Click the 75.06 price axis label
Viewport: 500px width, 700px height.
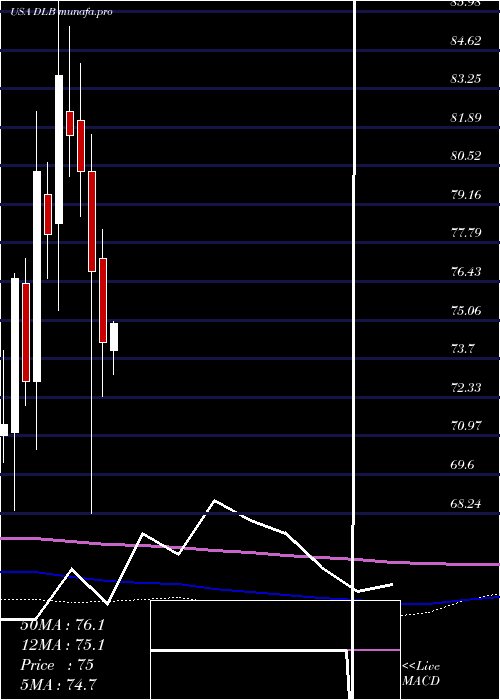click(x=467, y=310)
